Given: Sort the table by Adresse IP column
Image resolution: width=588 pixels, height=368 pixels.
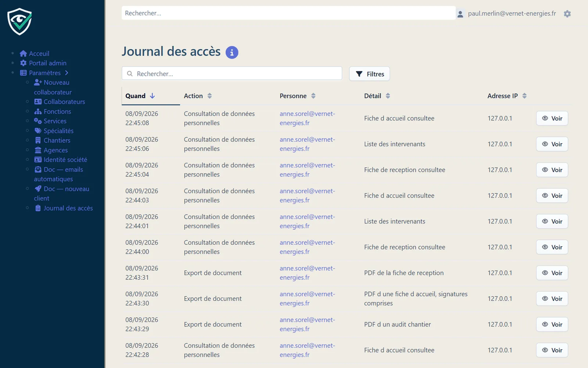Looking at the screenshot, I should [x=507, y=96].
